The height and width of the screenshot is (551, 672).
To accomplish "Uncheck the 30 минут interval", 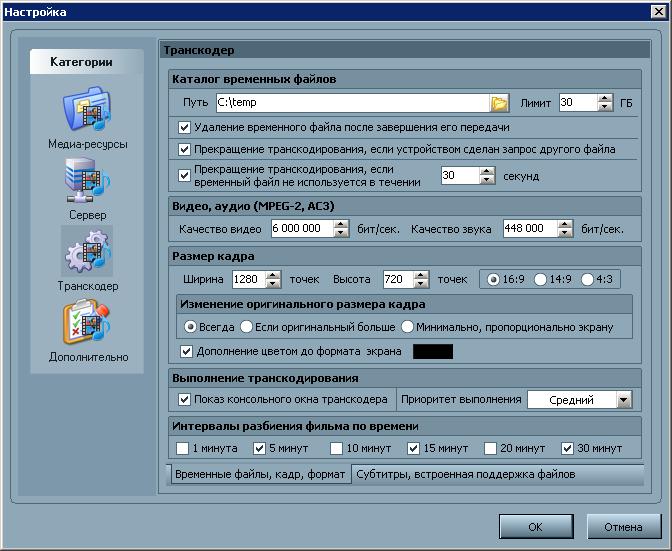I will 567,449.
